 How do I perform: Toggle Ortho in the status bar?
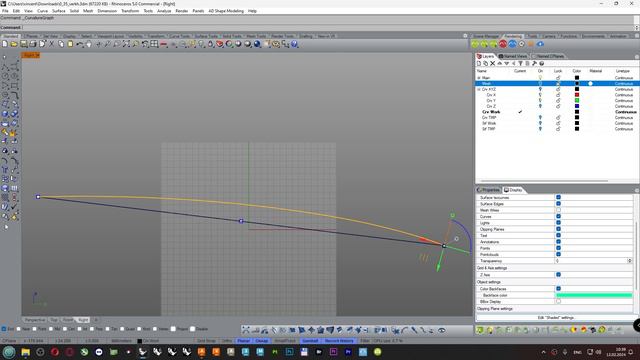pyautogui.click(x=227, y=340)
